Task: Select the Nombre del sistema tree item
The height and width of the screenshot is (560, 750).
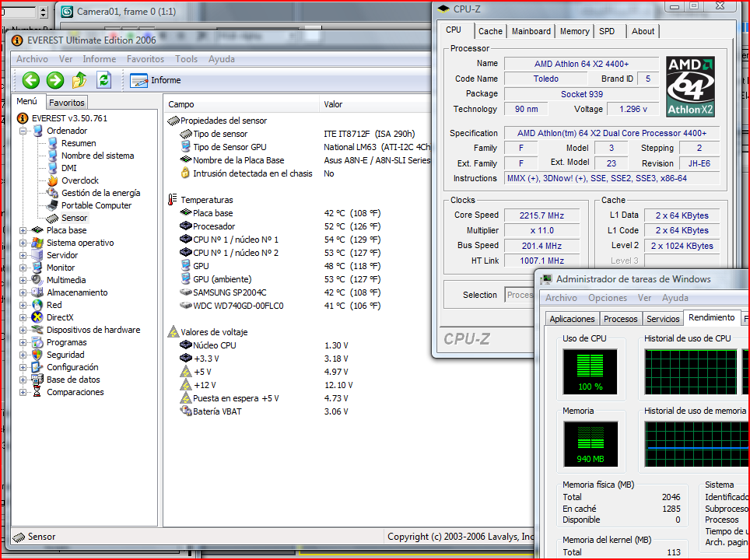Action: pyautogui.click(x=97, y=156)
